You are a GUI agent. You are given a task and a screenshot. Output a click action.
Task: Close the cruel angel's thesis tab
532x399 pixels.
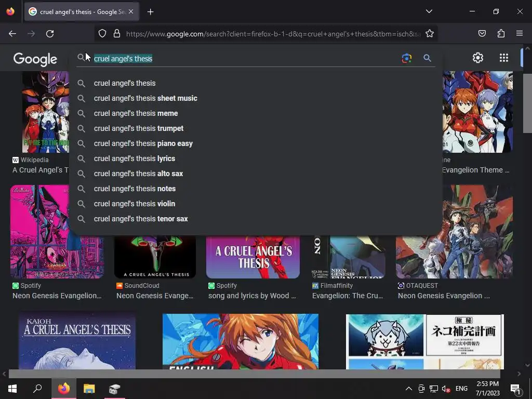point(131,11)
